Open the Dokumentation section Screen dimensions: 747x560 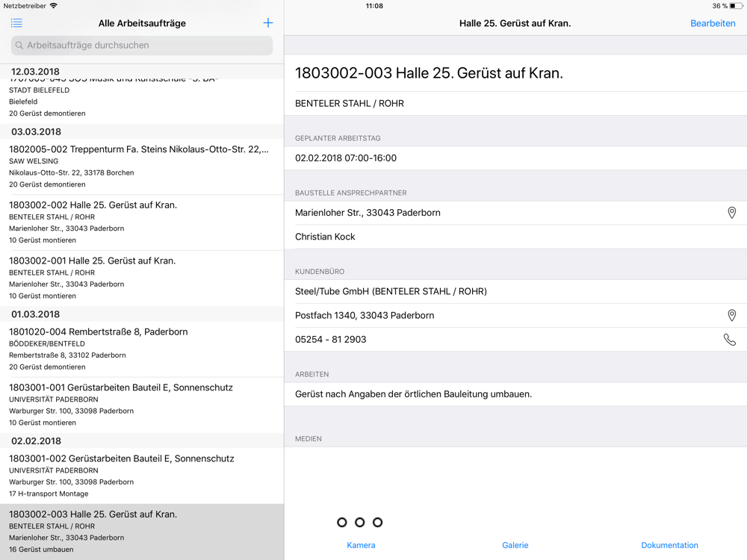coord(669,545)
